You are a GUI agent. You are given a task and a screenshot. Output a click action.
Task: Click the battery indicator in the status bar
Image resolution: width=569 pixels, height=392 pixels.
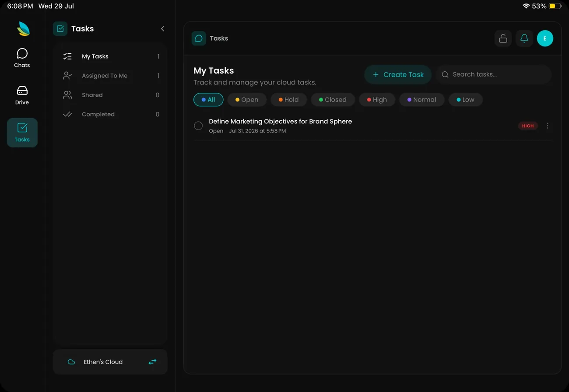coord(555,6)
